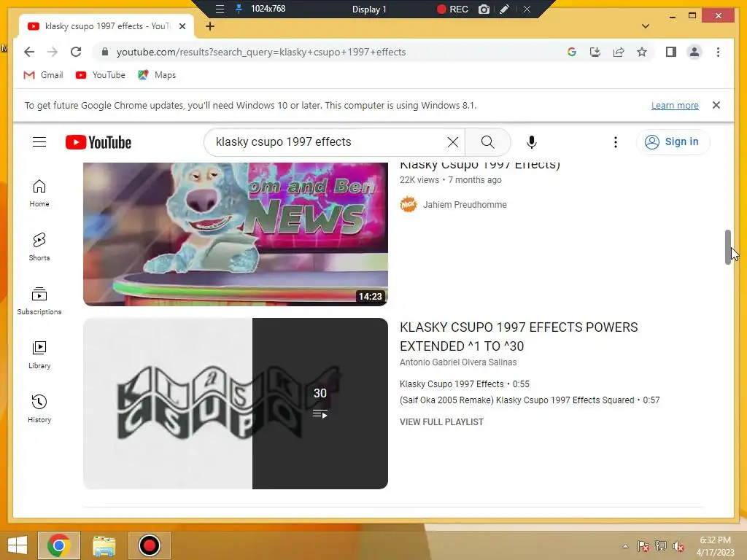Click the Google G icon in the address bar
Screen dimensions: 747x560
572,52
